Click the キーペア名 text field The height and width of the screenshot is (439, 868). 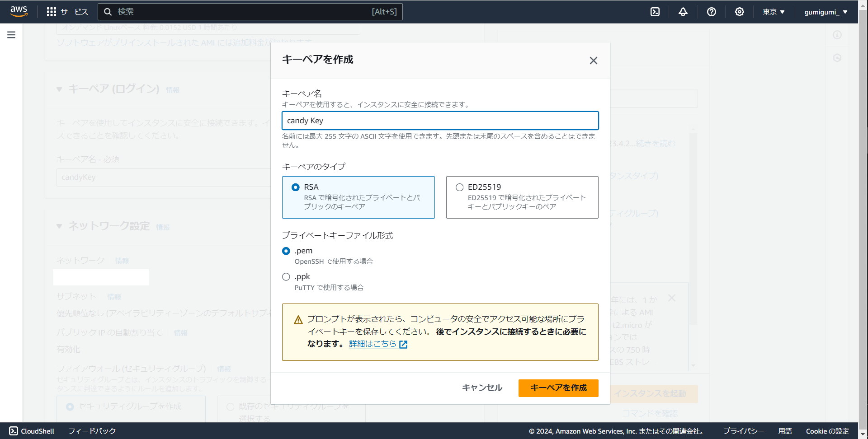pos(440,121)
